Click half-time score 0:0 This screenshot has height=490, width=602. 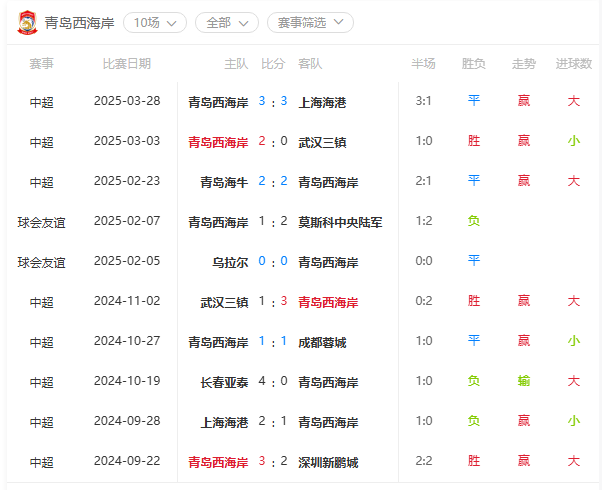pos(423,261)
